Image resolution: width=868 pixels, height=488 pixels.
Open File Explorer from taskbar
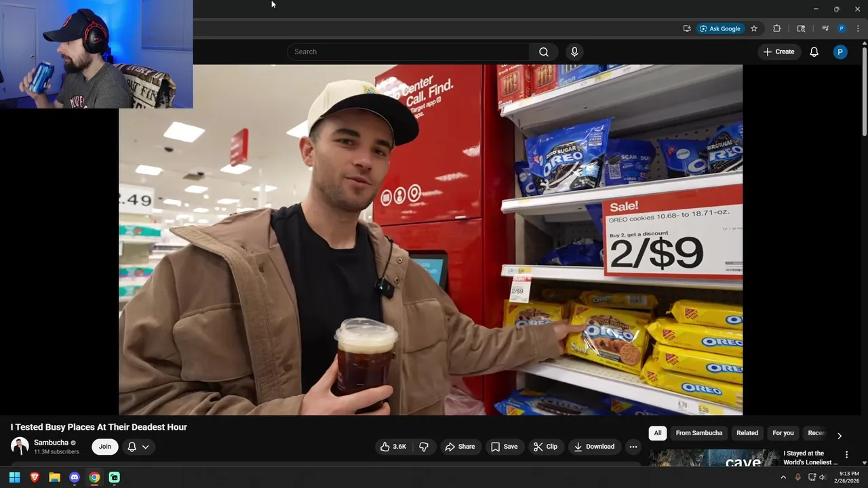[x=54, y=477]
